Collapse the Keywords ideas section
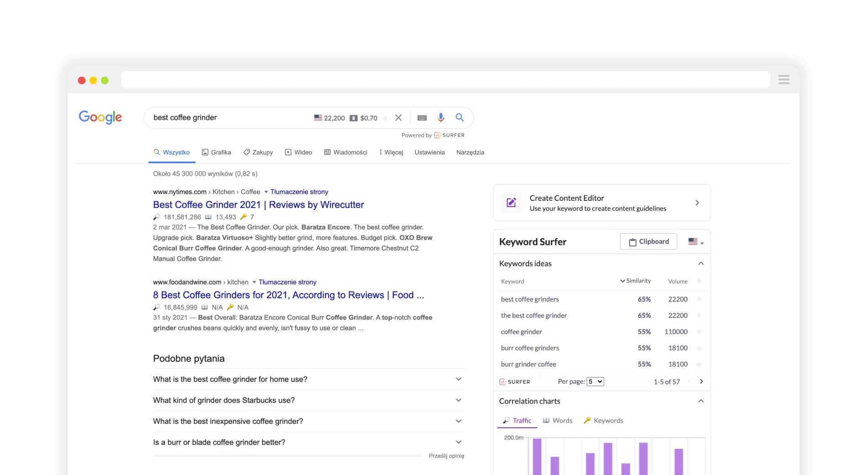The height and width of the screenshot is (475, 868). [x=701, y=263]
